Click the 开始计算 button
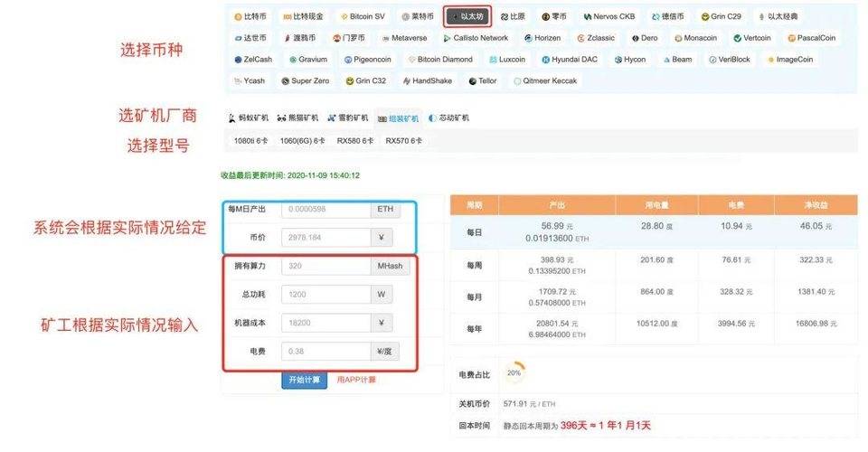 [304, 381]
